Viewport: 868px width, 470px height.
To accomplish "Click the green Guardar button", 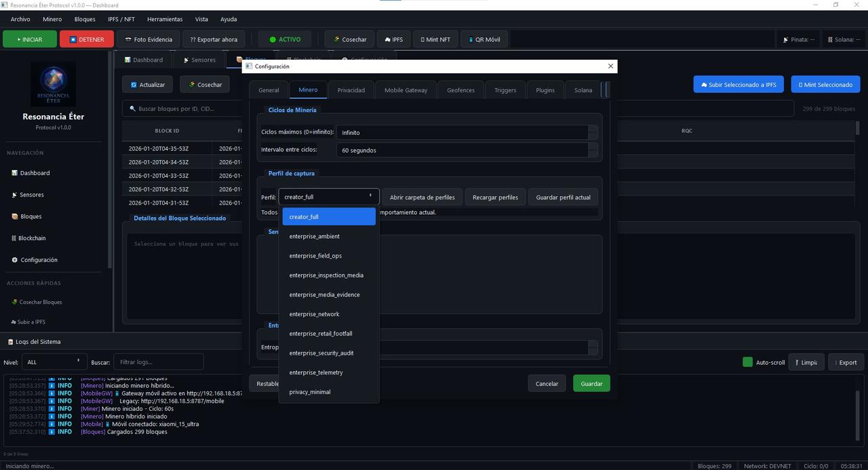I will pos(591,383).
